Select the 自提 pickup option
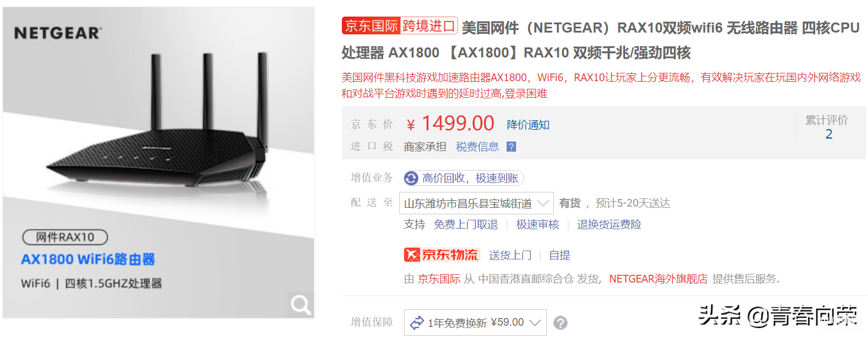Screen dimensions: 868x337 (x=559, y=255)
